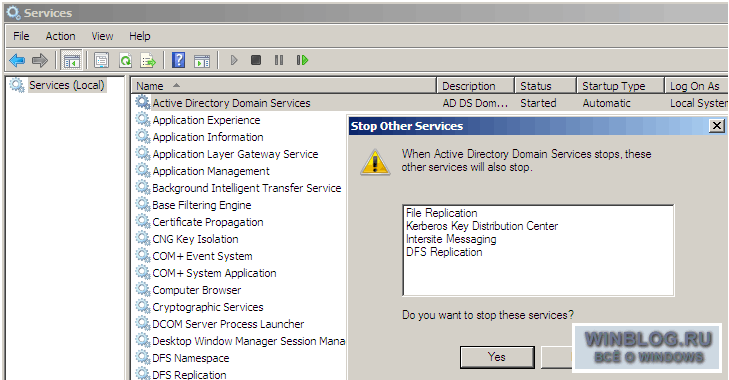Close the Stop Other Services dialog
This screenshot has width=729, height=380.
pyautogui.click(x=717, y=126)
